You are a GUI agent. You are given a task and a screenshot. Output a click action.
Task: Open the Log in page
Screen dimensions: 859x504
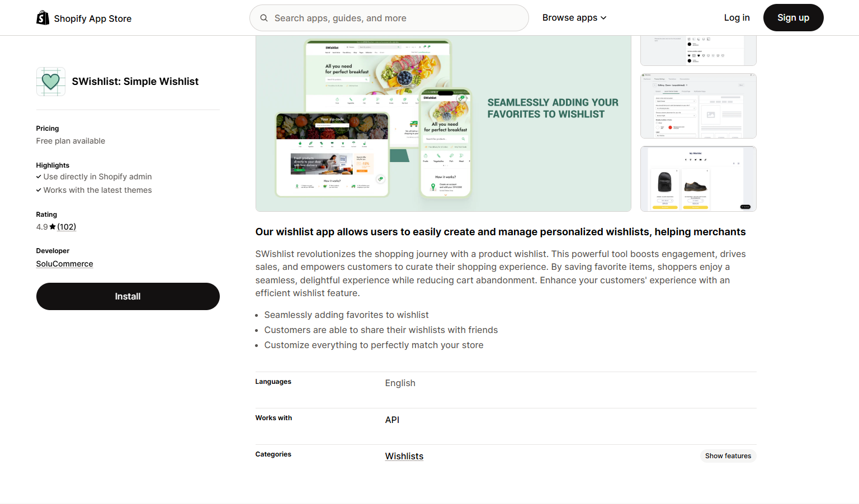(737, 18)
